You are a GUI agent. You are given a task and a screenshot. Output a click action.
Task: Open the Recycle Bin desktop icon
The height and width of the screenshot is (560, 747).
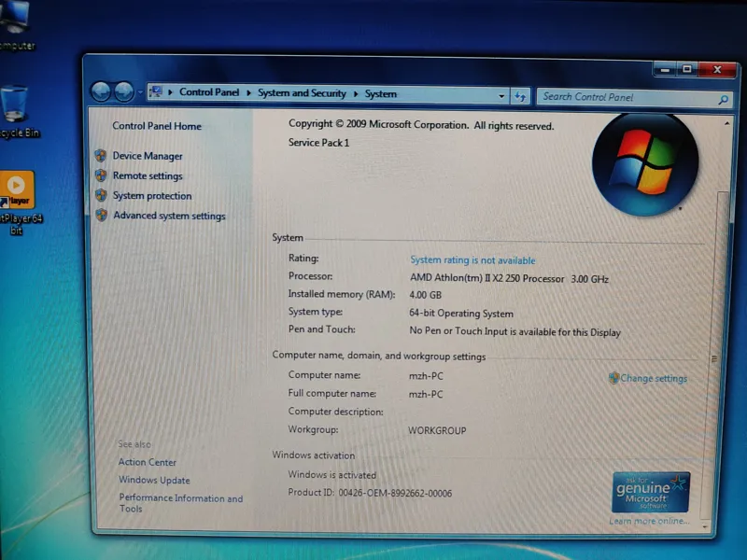[16, 105]
